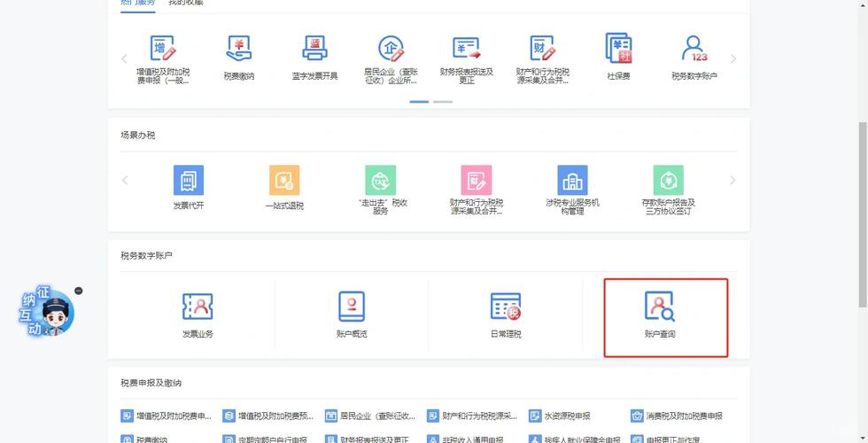The height and width of the screenshot is (443, 868).
Task: Select the second gray carousel page indicator
Action: [x=443, y=102]
